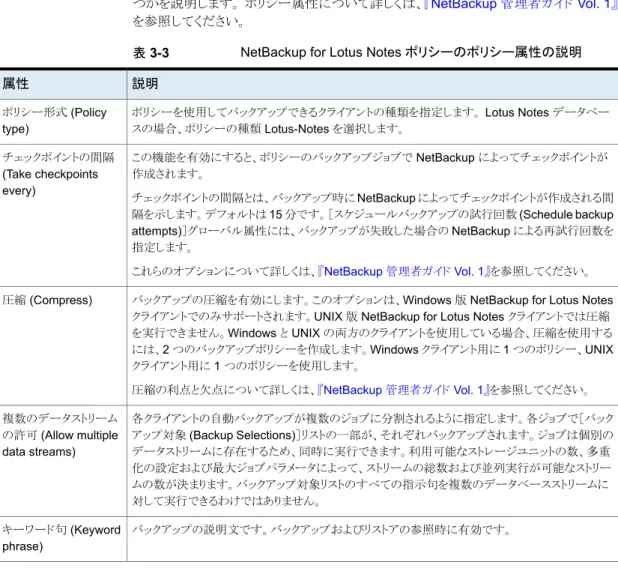This screenshot has width=618, height=568.
Task: Click the Compress description about Windows 版 NetBackup
Action: click(x=372, y=333)
